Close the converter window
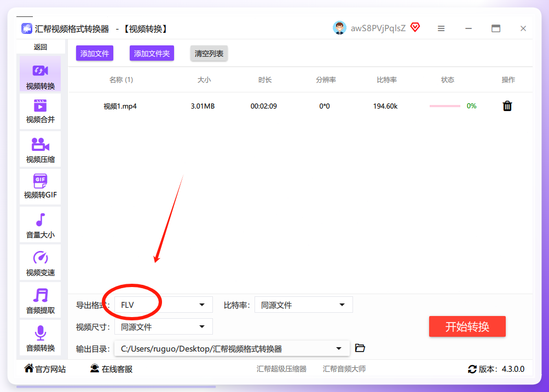The image size is (549, 392). (x=523, y=28)
